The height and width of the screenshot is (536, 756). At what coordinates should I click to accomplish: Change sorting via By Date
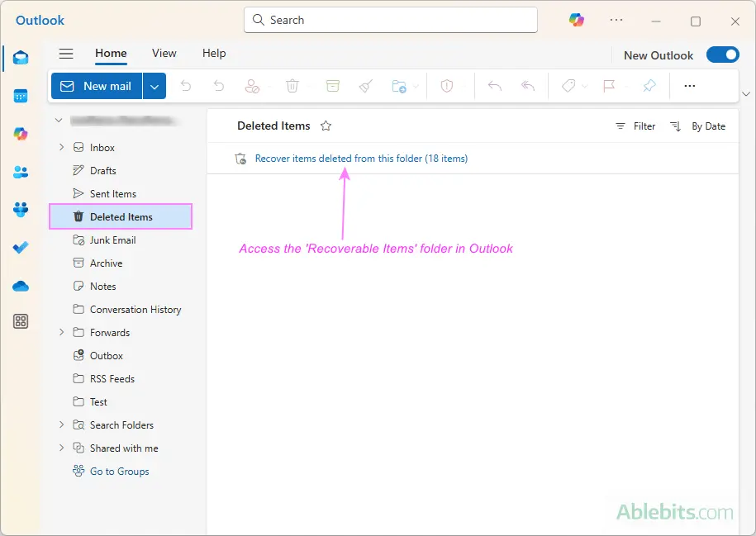coord(697,126)
